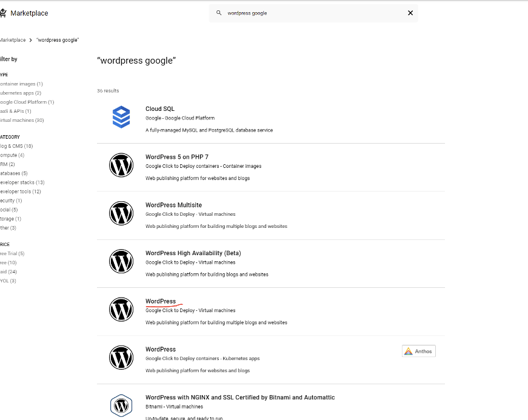This screenshot has height=420, width=528.
Task: Clear the search with the X icon
Action: tap(410, 13)
